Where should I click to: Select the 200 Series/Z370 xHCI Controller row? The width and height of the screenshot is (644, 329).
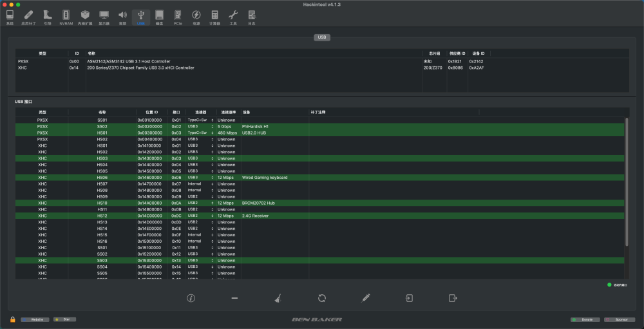(x=322, y=68)
